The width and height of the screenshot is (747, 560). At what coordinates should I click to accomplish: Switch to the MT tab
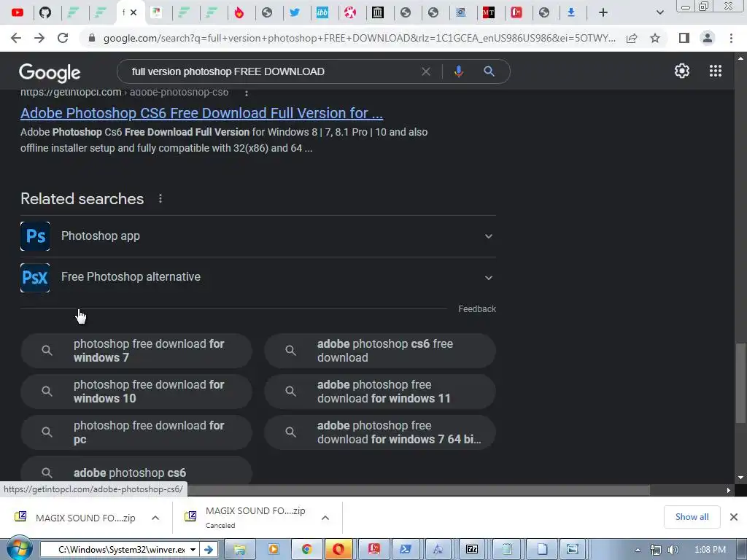488,12
